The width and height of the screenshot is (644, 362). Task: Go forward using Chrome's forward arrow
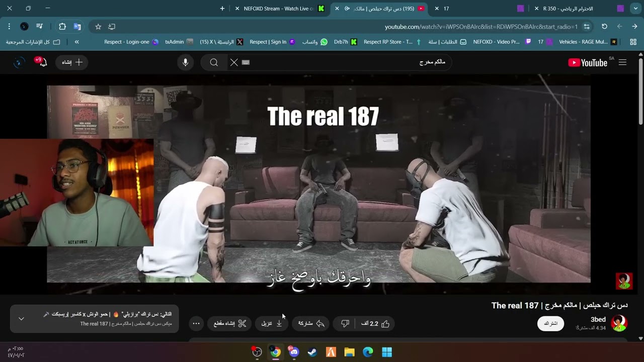(x=619, y=27)
